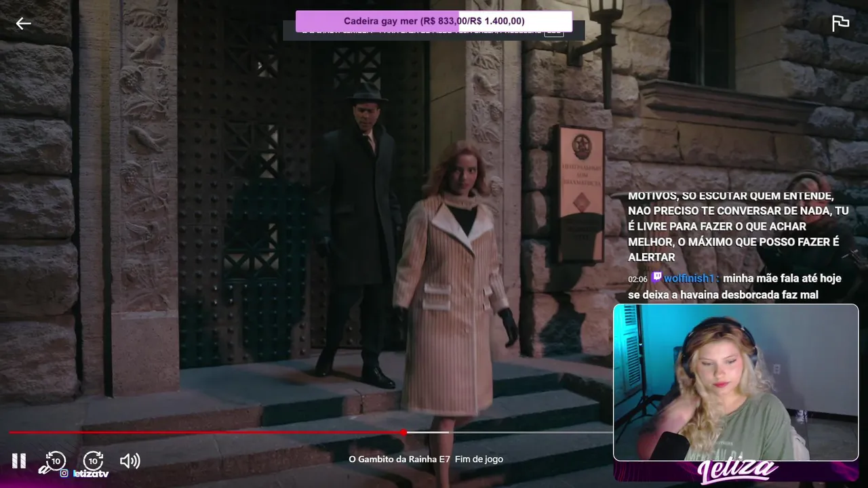Select the episode title O Gambito da Rainha E7
Screen dimensions: 868x488
point(399,459)
